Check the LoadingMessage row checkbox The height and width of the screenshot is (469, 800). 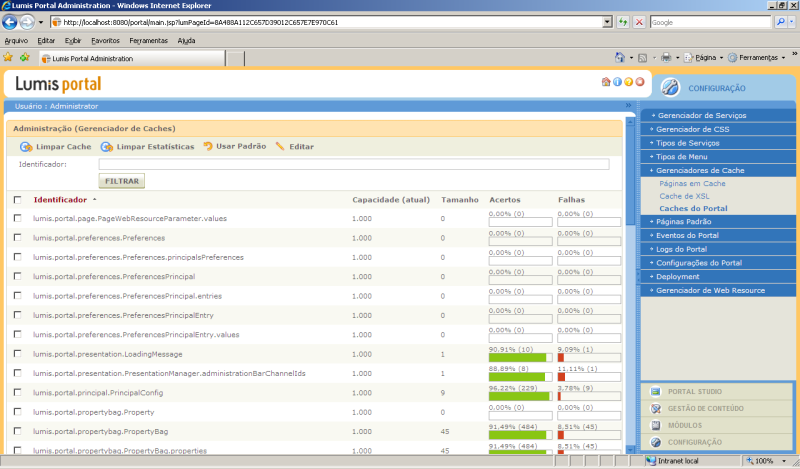click(x=17, y=354)
